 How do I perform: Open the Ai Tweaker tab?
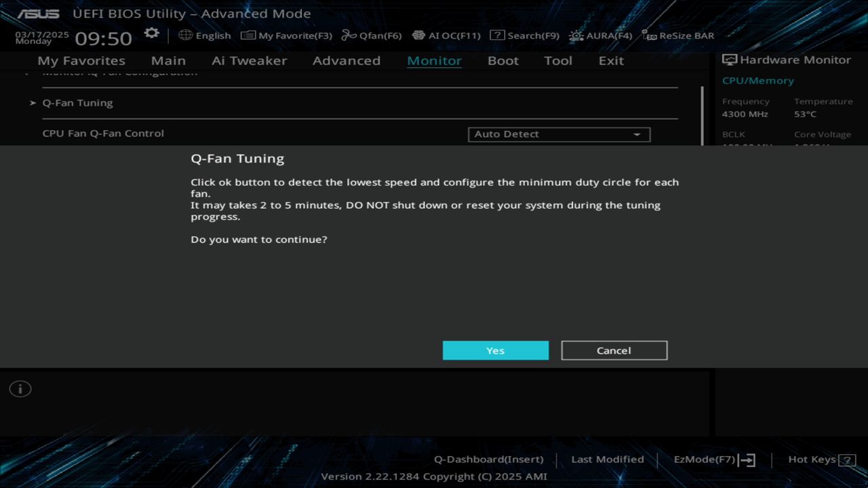[x=249, y=60]
